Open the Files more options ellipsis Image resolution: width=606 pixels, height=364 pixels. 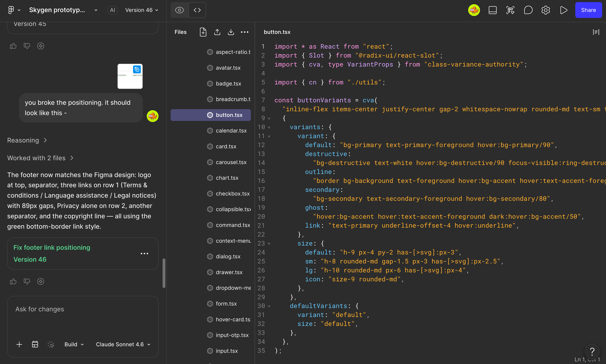[x=245, y=32]
